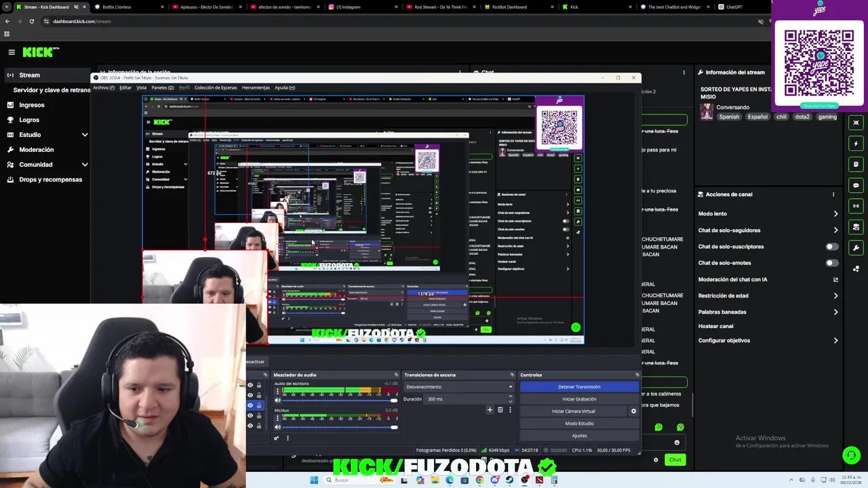The width and height of the screenshot is (868, 488).
Task: Click Iniciar Grabación button
Action: [x=579, y=399]
